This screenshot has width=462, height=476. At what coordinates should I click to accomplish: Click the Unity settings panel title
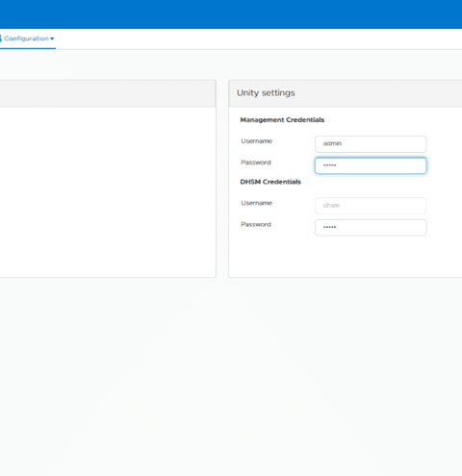click(x=266, y=93)
